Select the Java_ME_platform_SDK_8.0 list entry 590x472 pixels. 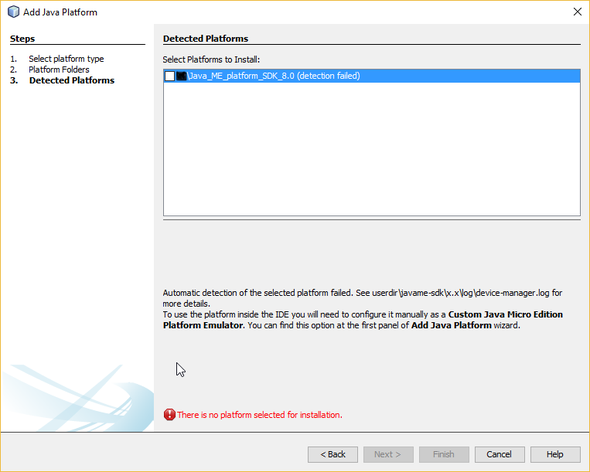(x=372, y=76)
